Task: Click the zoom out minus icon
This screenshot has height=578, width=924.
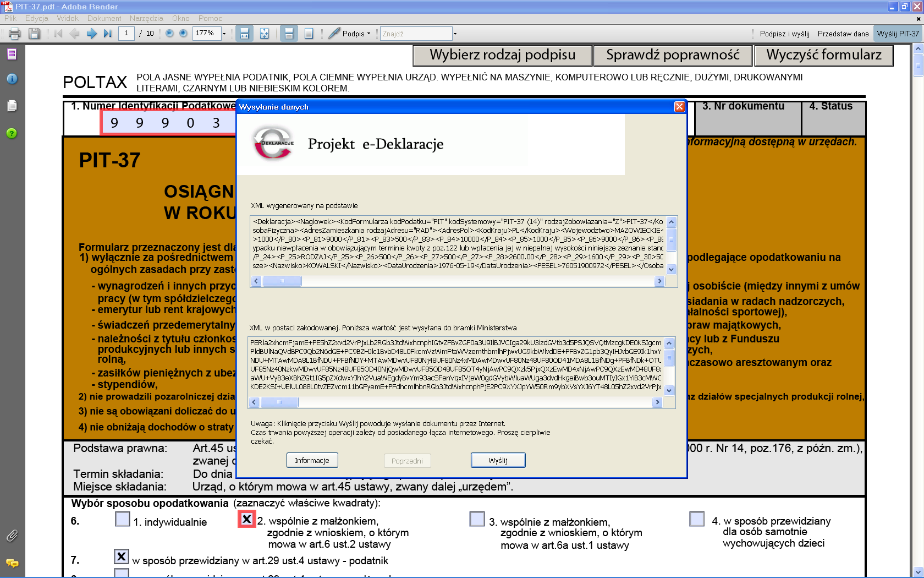Action: click(169, 34)
